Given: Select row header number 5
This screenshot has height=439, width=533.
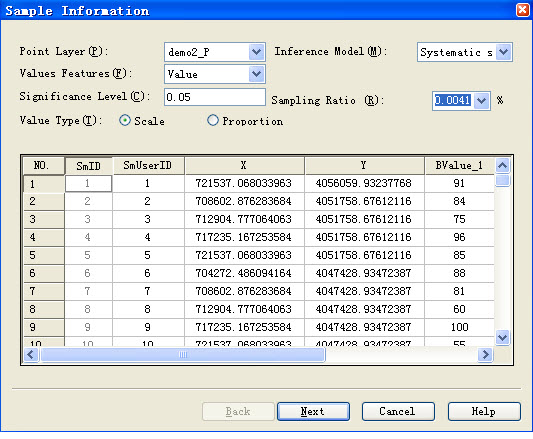Looking at the screenshot, I should point(44,255).
